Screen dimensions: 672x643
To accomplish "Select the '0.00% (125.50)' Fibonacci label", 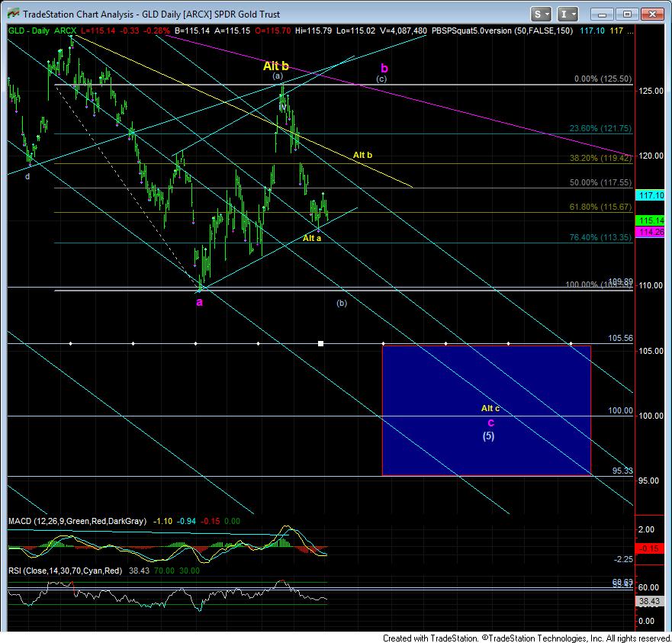I will pos(603,79).
